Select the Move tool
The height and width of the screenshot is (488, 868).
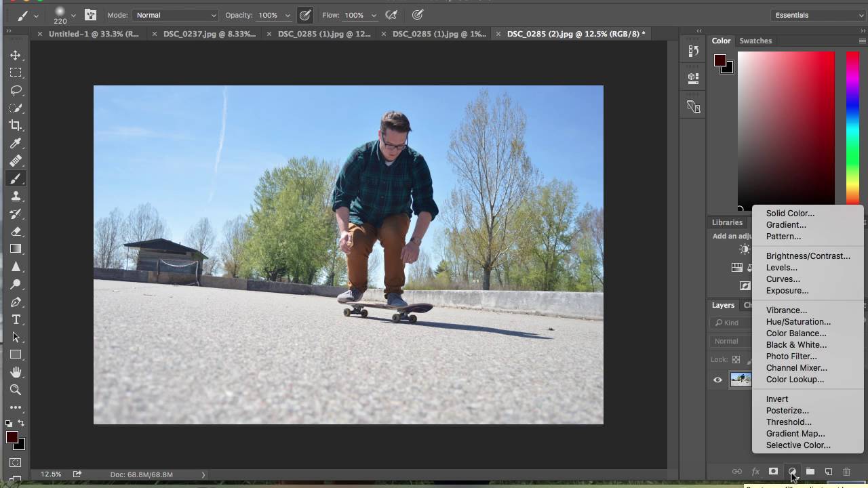(x=16, y=55)
